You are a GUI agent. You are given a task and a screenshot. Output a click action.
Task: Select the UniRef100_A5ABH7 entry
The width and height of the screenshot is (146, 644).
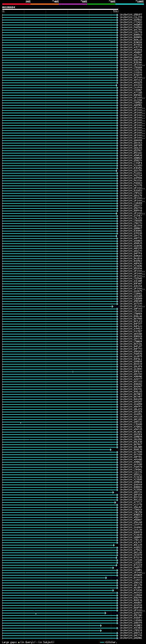coord(131,52)
